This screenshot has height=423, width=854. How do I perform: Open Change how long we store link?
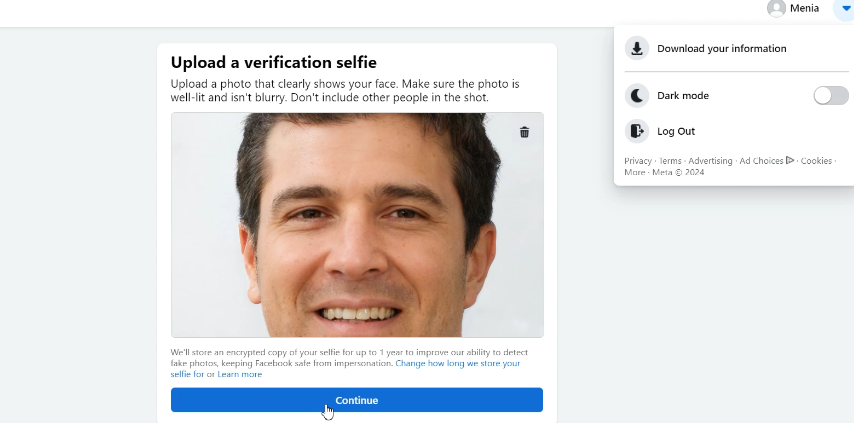(x=457, y=363)
